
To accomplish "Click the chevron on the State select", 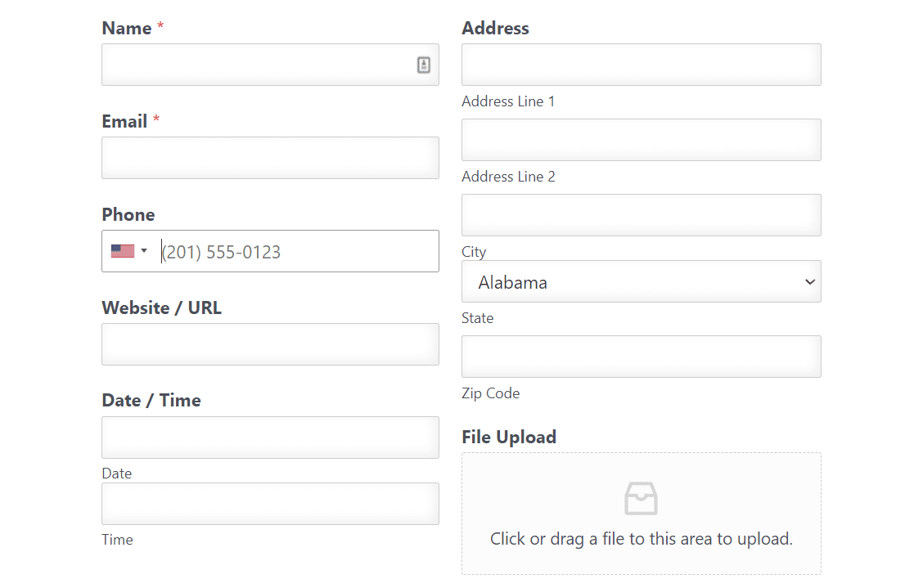I will tap(810, 282).
